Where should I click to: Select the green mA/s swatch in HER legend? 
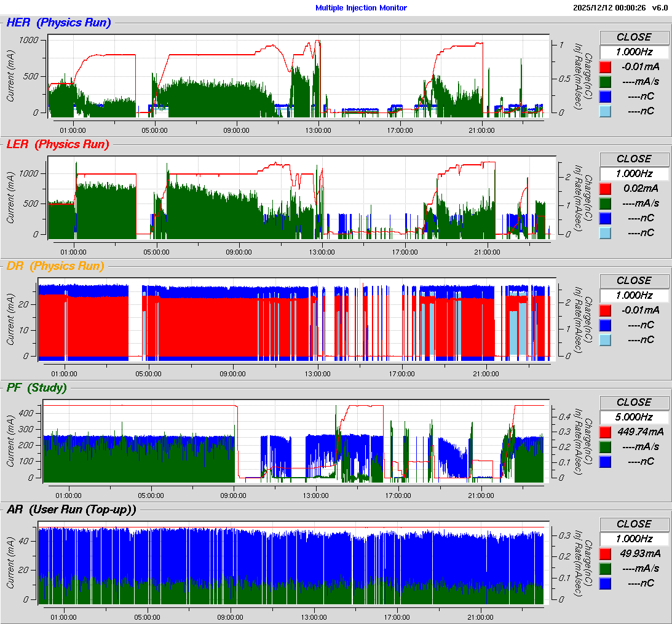coord(606,82)
